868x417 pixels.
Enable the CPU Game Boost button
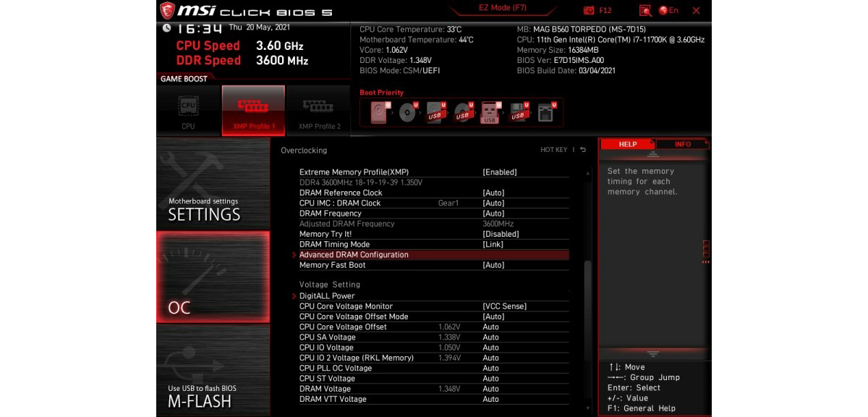click(188, 110)
